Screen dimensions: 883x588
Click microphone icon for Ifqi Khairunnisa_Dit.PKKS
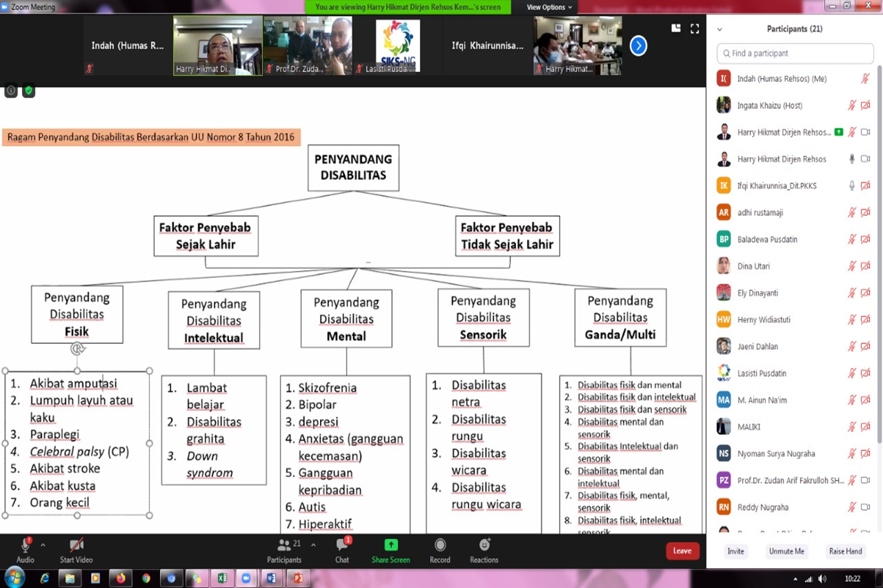pos(852,185)
